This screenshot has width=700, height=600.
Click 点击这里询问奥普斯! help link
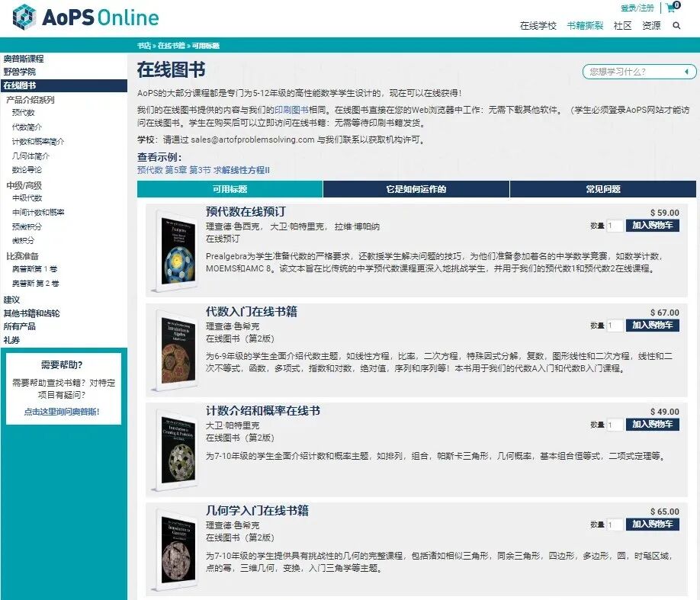pos(62,412)
